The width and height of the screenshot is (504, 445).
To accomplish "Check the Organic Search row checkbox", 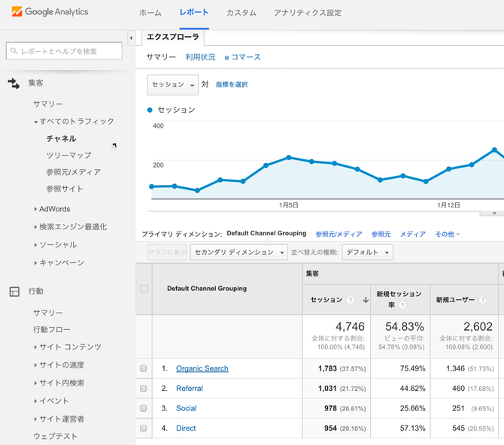I will [143, 368].
